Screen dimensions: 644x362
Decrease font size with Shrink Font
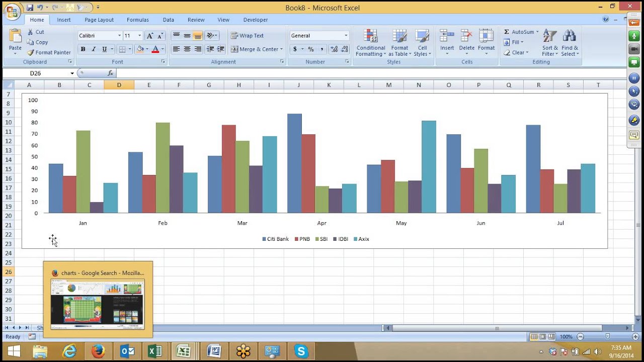point(159,36)
